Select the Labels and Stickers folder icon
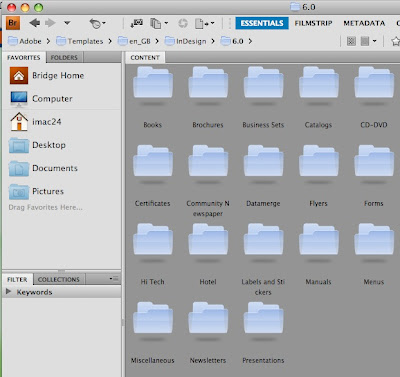This screenshot has height=377, width=400. [264, 240]
